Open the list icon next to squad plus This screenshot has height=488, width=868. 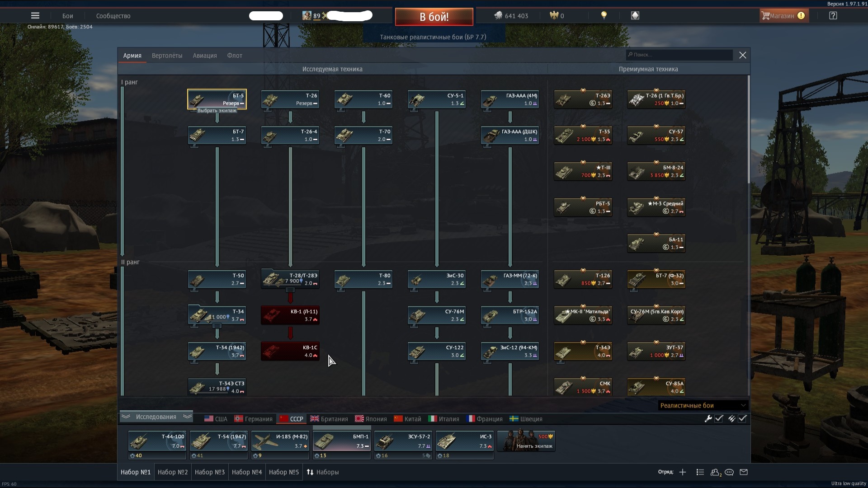[x=700, y=472]
